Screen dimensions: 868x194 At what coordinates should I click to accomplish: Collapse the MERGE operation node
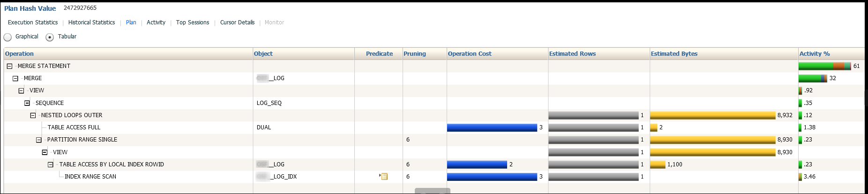pyautogui.click(x=15, y=79)
